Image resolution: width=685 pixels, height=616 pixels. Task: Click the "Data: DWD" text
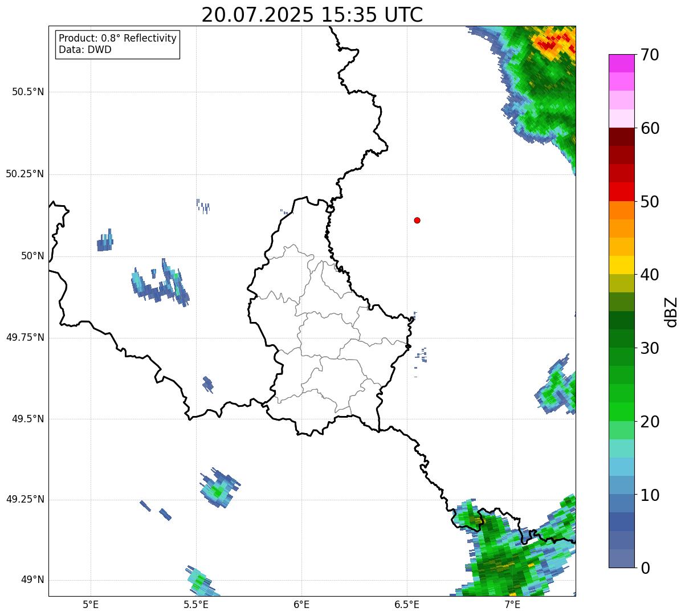[x=85, y=50]
